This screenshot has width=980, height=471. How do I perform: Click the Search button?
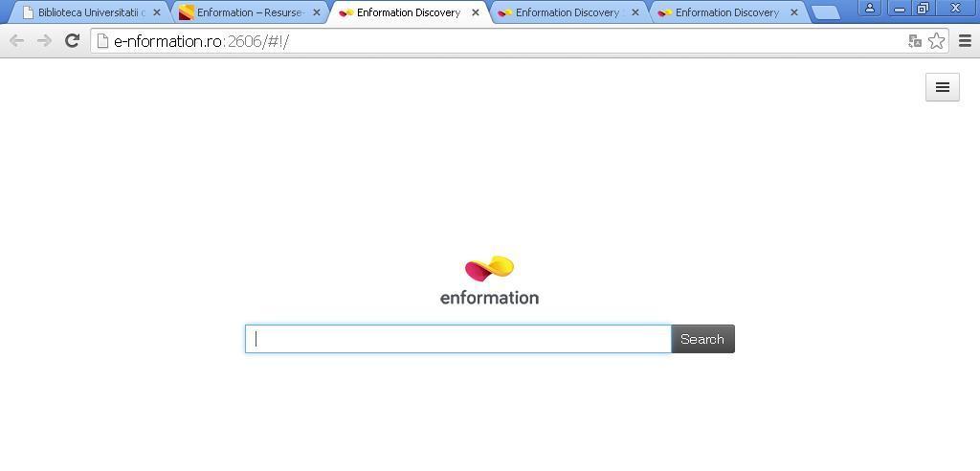[702, 339]
